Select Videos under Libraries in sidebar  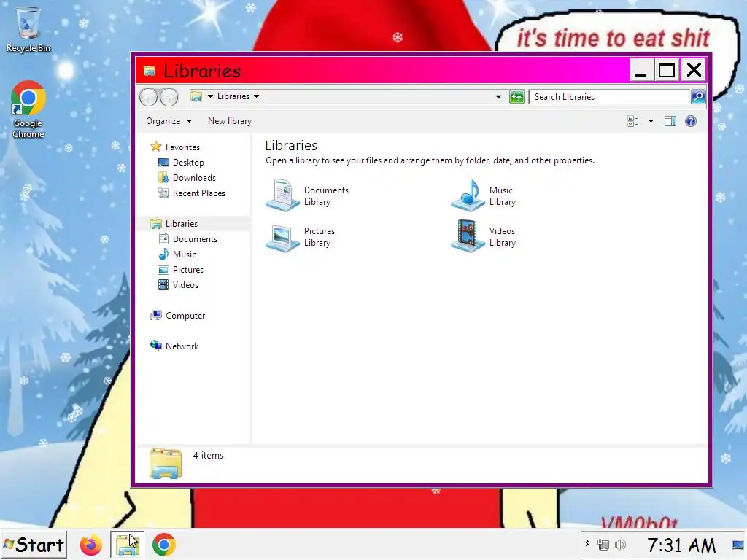[x=178, y=285]
